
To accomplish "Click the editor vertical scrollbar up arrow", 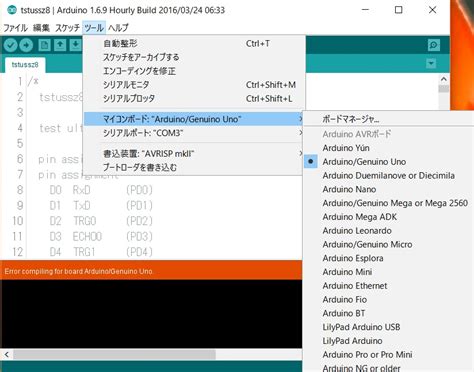I will pyautogui.click(x=443, y=79).
